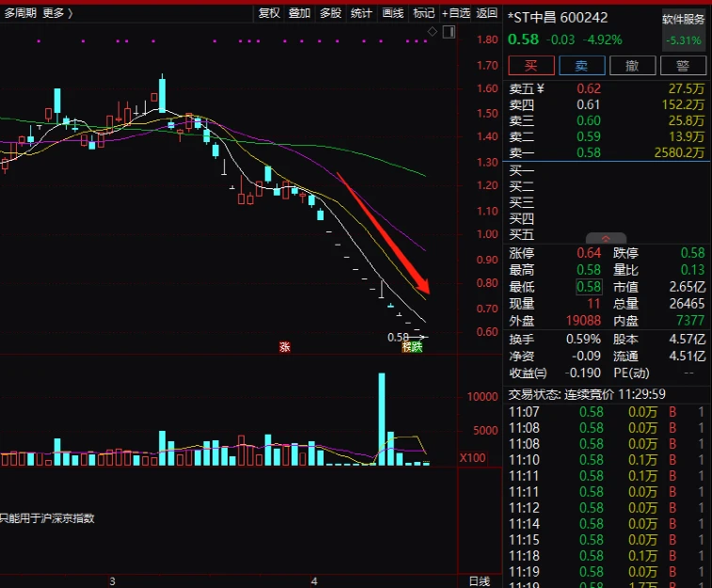The width and height of the screenshot is (712, 588).
Task: Collapse the order book with the chevron handle
Action: [x=606, y=239]
